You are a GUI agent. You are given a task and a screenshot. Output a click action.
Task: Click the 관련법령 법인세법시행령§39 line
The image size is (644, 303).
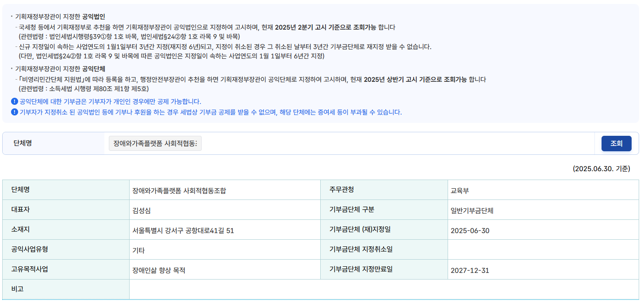pyautogui.click(x=129, y=37)
